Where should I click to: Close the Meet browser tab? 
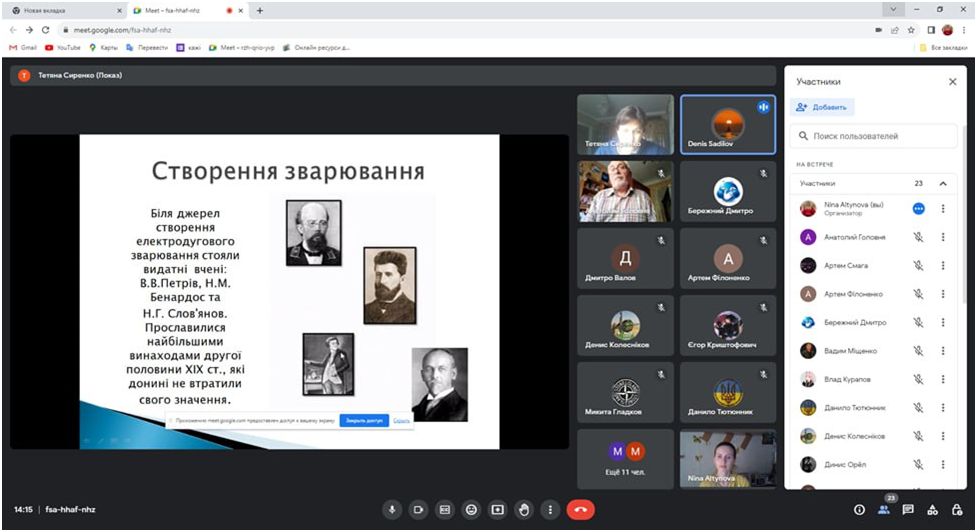pyautogui.click(x=241, y=11)
